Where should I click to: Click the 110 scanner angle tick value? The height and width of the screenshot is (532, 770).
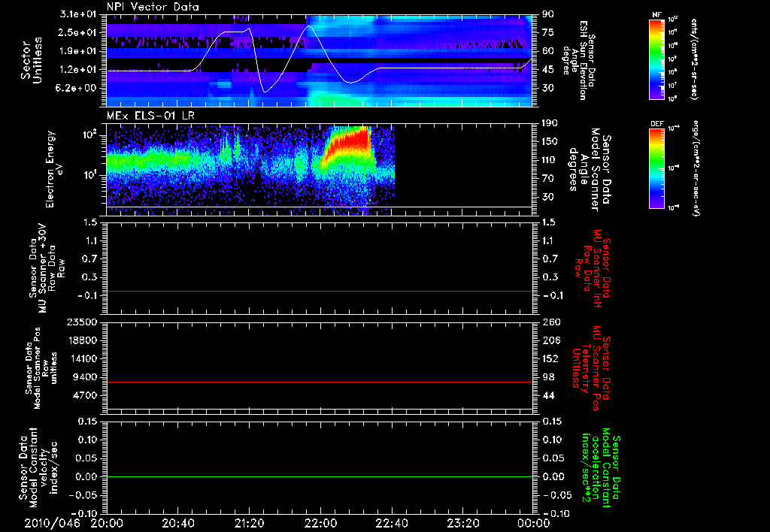[551, 160]
